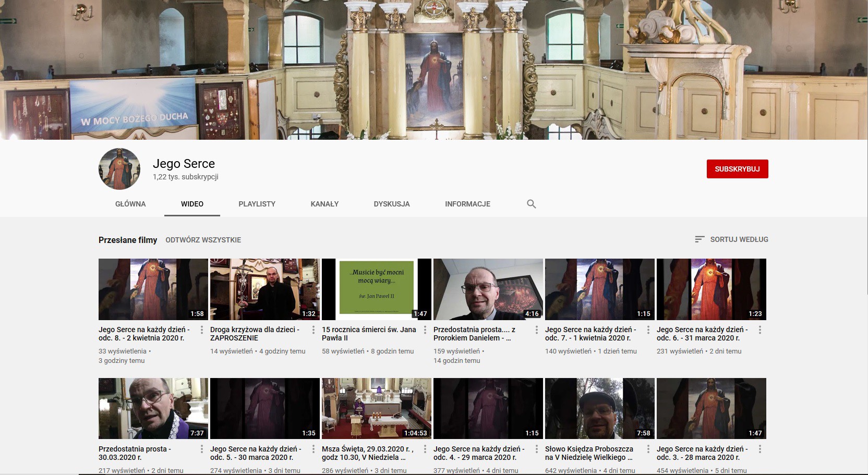
Task: Open video titled 'Jego Serce na każdy dzień - odc. 7'
Action: coord(590,334)
